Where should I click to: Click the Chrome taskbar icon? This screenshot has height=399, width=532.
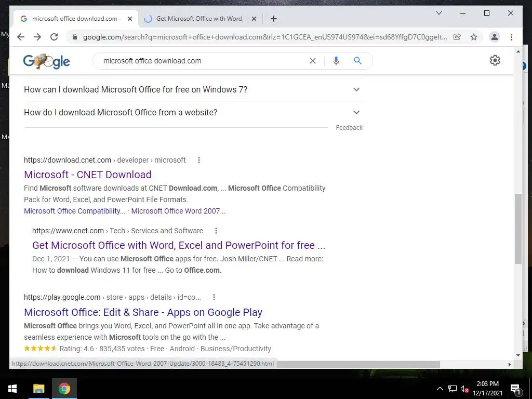[64, 389]
